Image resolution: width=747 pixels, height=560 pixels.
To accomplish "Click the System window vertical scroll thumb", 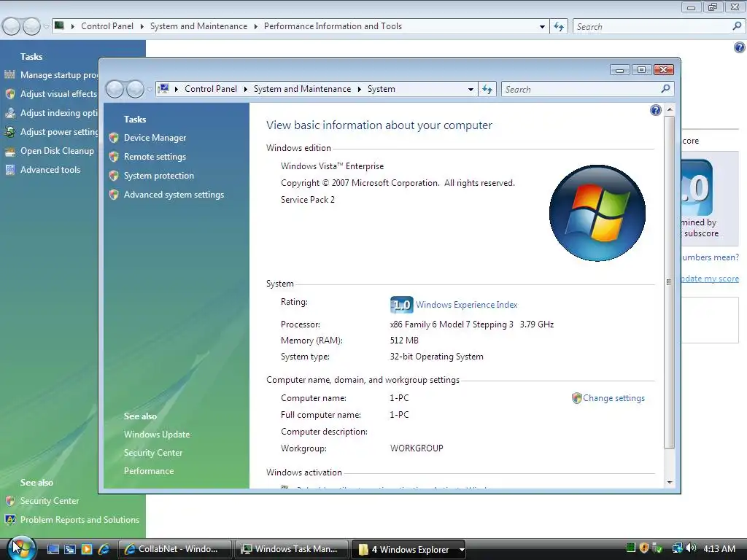I will [670, 282].
